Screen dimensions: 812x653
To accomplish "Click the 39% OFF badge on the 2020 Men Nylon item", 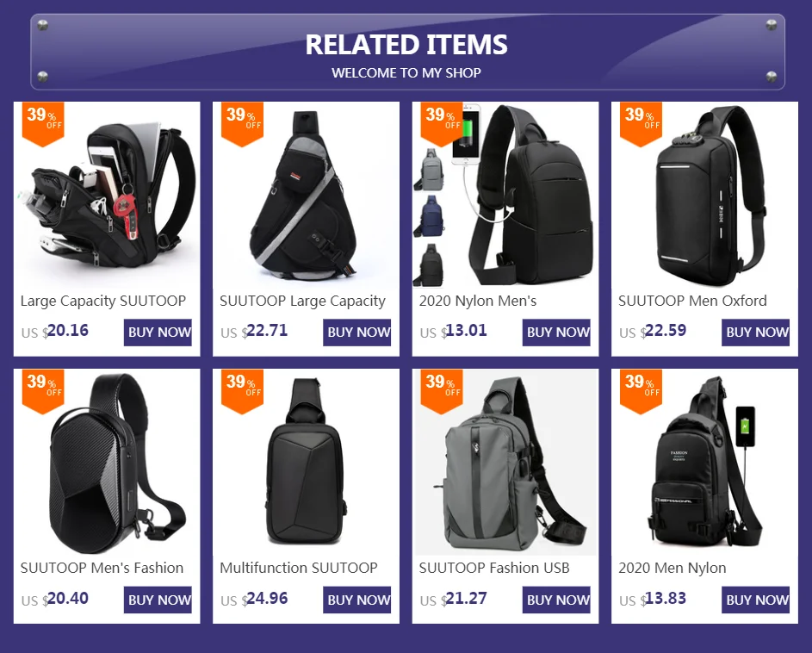I will [x=642, y=391].
